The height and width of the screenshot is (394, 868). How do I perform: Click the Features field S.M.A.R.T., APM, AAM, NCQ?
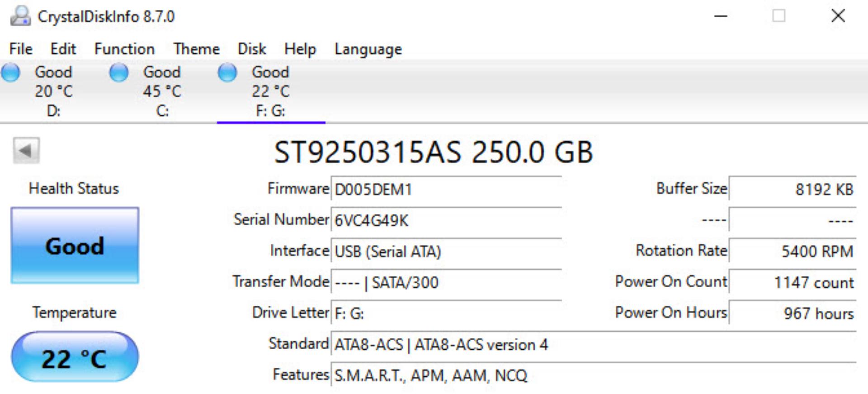click(594, 375)
